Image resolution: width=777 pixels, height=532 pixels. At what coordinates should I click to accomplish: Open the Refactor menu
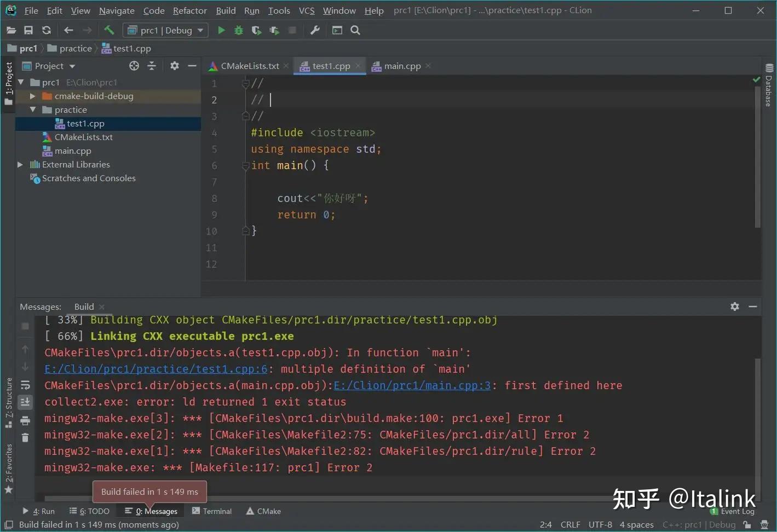coord(189,10)
